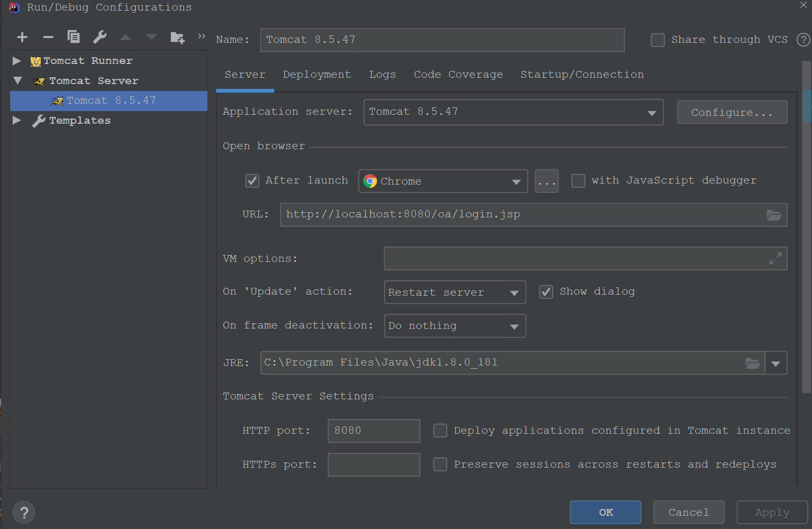Select Templates tree item label
812x529 pixels.
click(80, 121)
